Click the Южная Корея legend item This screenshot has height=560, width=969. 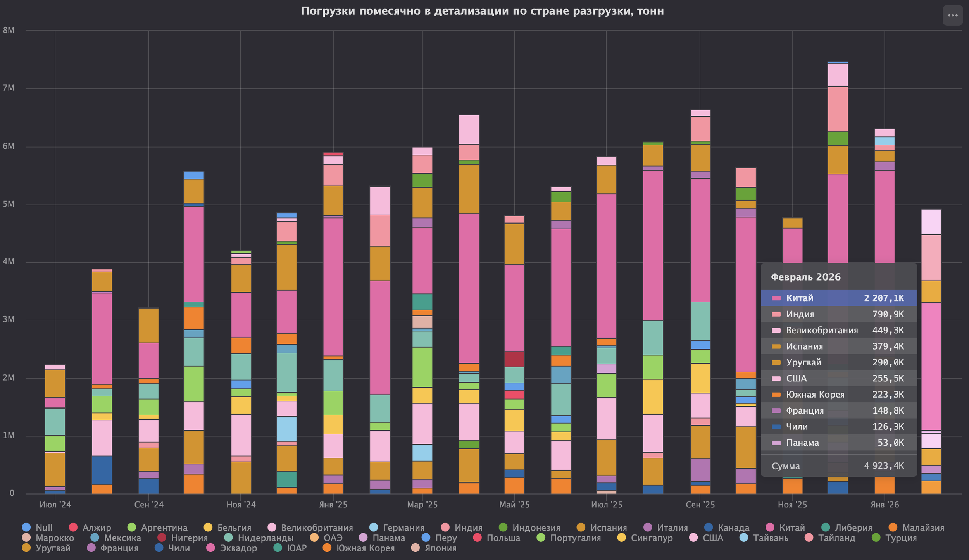click(365, 548)
